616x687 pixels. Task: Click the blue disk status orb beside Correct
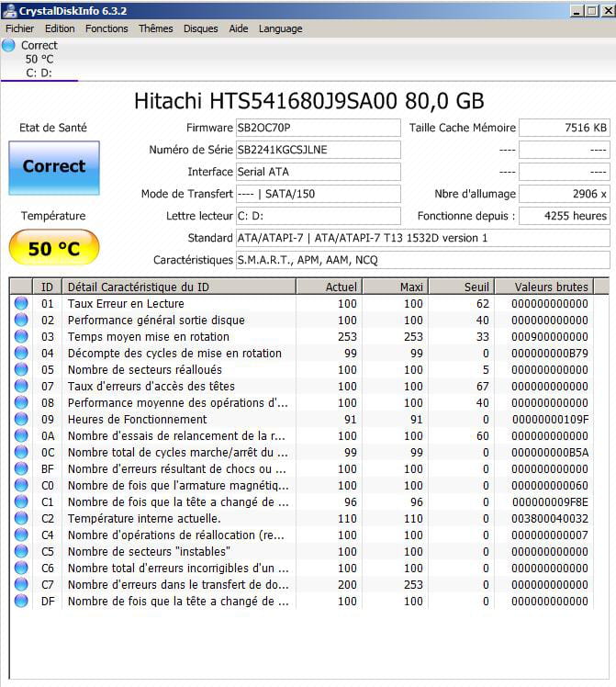tap(9, 45)
